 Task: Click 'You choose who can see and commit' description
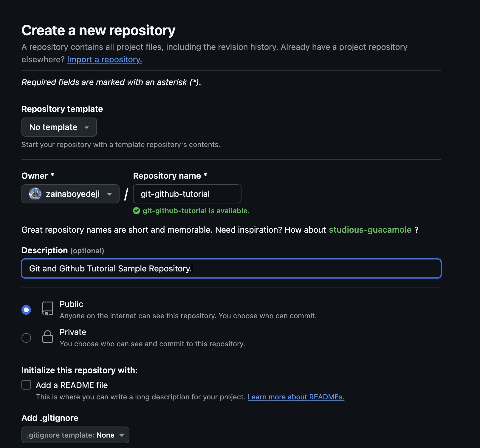[152, 344]
